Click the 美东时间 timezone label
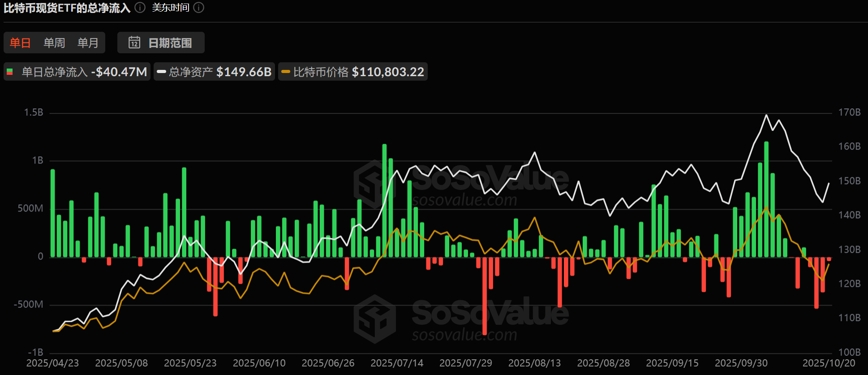 171,8
